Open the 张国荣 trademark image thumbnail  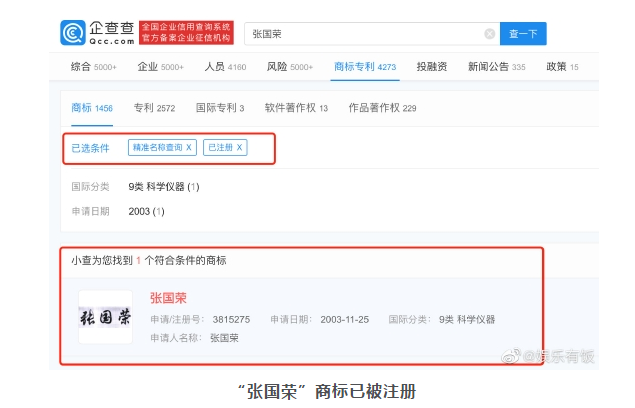[105, 317]
